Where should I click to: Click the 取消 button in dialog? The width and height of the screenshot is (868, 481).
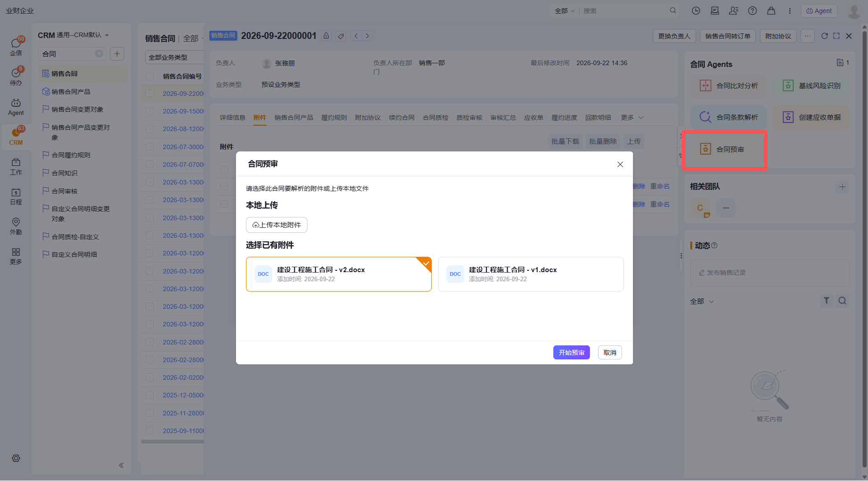coord(610,352)
